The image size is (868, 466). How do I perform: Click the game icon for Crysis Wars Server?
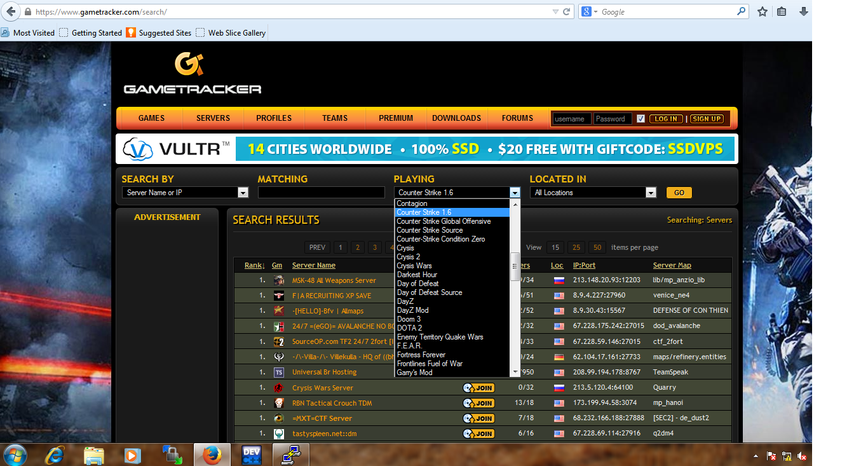point(278,388)
